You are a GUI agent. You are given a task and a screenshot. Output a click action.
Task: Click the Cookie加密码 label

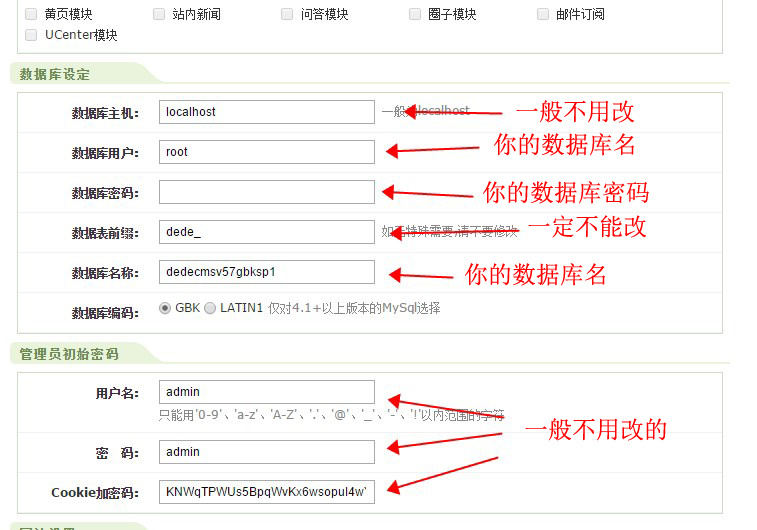(95, 493)
